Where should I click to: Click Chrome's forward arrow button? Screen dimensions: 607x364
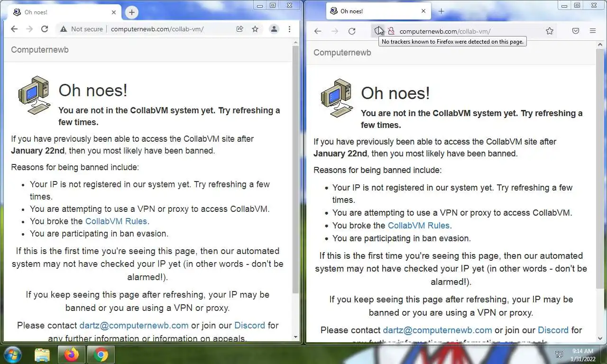29,29
